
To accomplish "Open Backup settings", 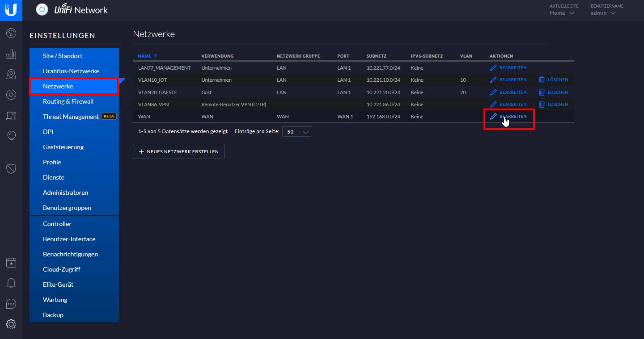I will click(x=74, y=315).
